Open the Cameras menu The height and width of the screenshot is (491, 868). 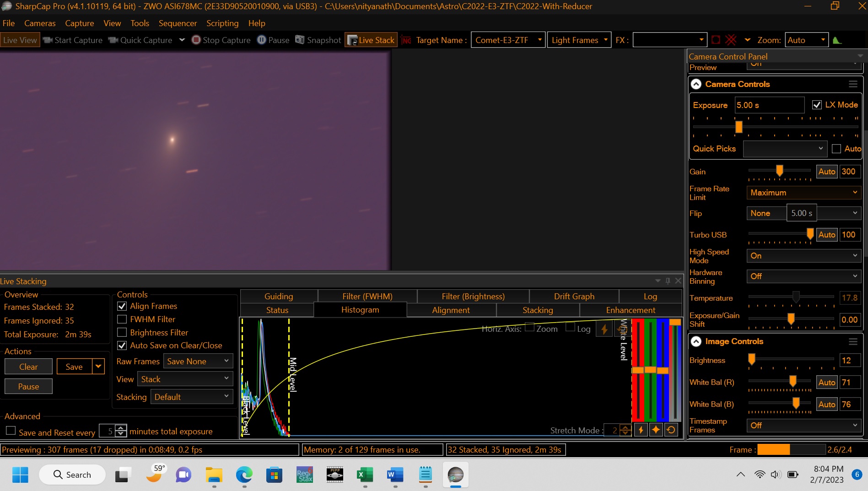(x=40, y=23)
